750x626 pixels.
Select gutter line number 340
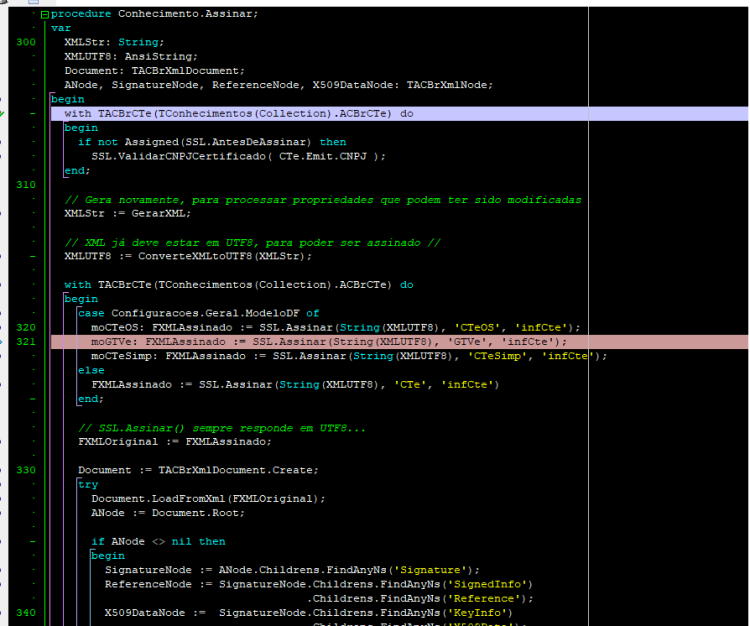(26, 613)
